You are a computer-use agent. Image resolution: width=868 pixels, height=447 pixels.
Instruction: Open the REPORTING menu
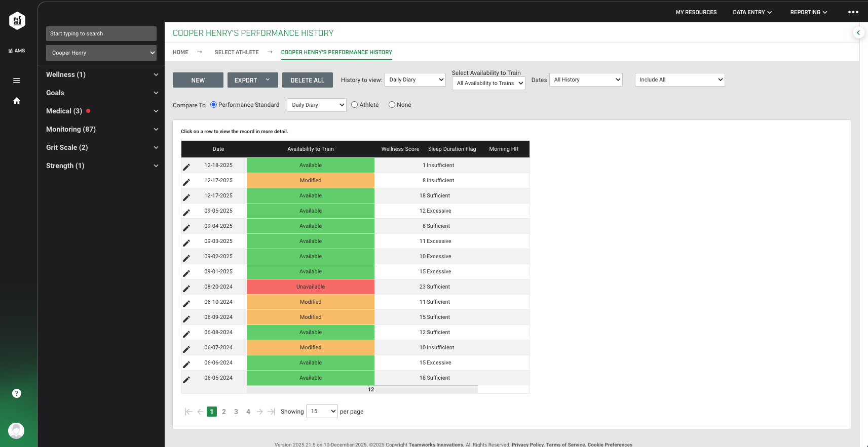click(x=808, y=12)
